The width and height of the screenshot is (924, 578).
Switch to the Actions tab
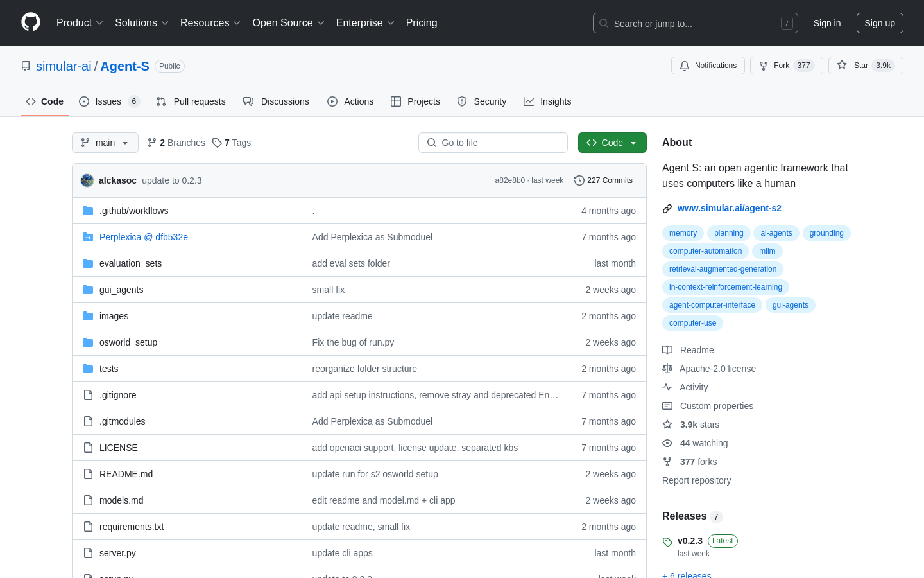(x=350, y=101)
